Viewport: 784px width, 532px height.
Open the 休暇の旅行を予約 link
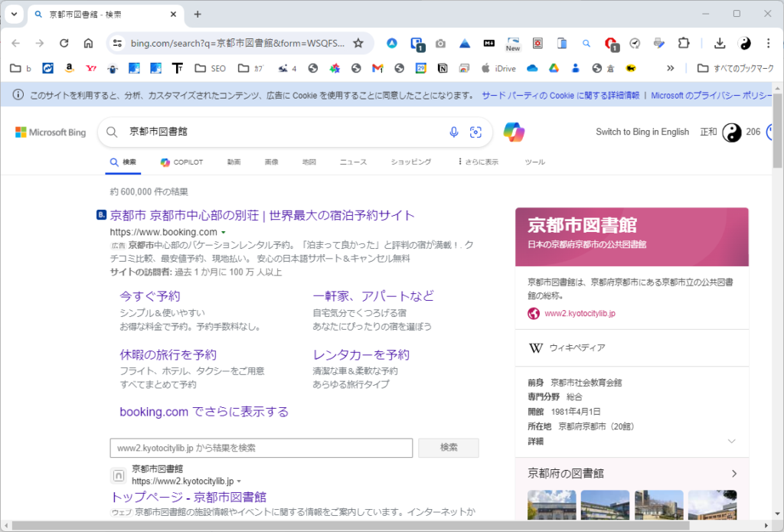click(x=168, y=354)
